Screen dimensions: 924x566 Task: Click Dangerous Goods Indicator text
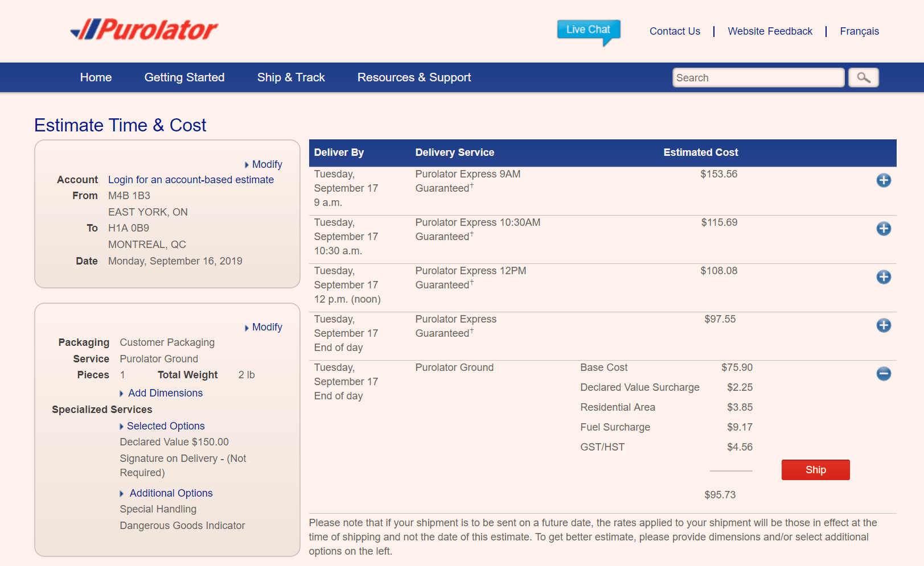click(182, 526)
